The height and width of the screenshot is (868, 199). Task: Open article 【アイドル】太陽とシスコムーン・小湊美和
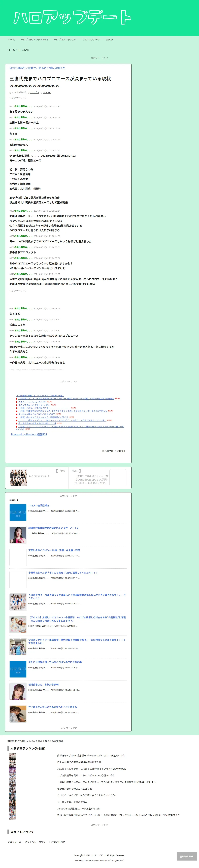pyautogui.click(x=77, y=619)
